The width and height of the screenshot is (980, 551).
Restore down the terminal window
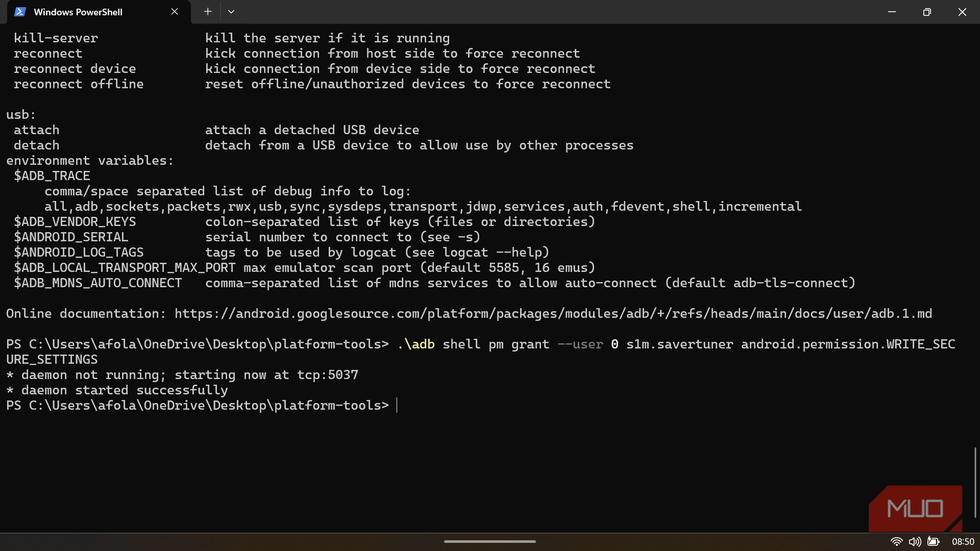(927, 12)
